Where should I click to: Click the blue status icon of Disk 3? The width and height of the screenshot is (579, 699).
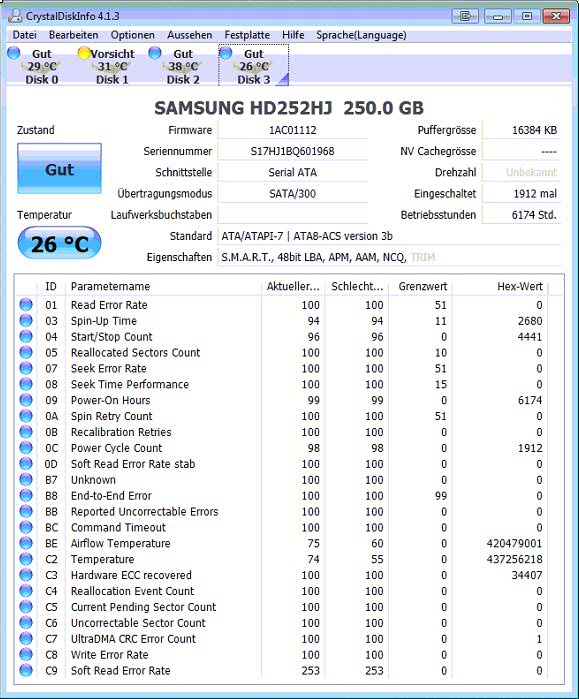pos(226,53)
